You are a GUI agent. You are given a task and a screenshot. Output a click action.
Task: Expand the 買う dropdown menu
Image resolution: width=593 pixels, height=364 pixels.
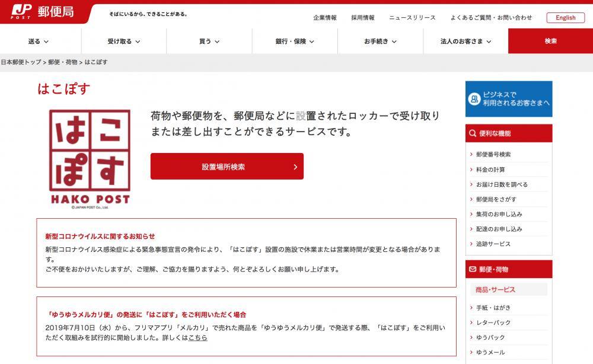tap(209, 41)
